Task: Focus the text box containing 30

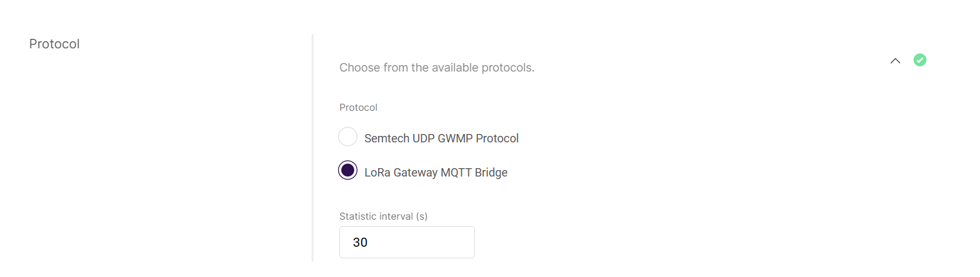Action: 407,242
